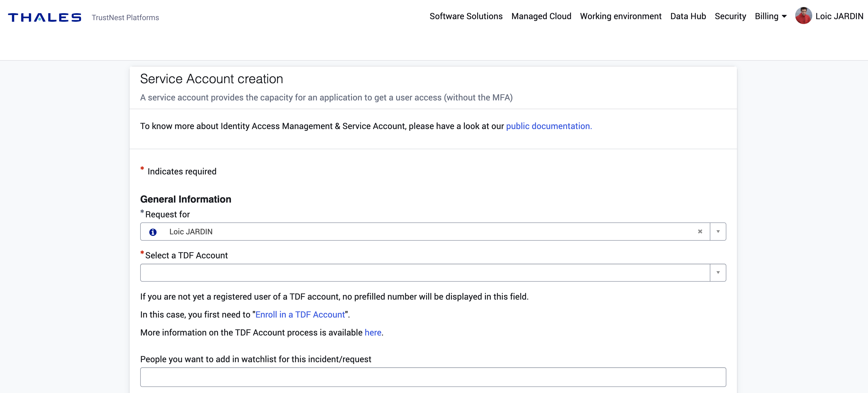Open Software Solutions menu

click(466, 16)
